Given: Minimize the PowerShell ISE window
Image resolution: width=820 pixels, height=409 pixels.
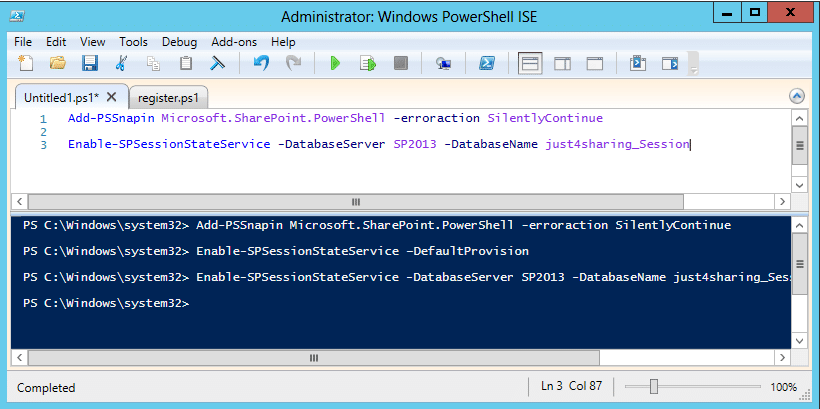Looking at the screenshot, I should click(727, 14).
